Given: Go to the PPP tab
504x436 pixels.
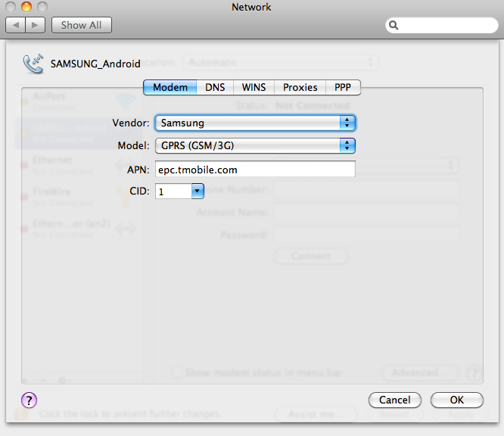Looking at the screenshot, I should point(343,88).
